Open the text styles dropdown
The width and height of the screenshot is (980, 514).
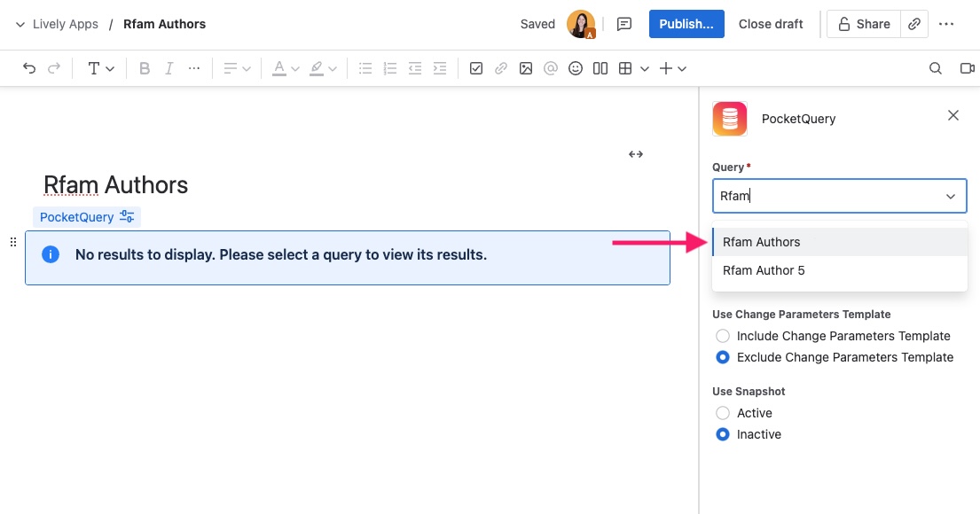coord(100,68)
